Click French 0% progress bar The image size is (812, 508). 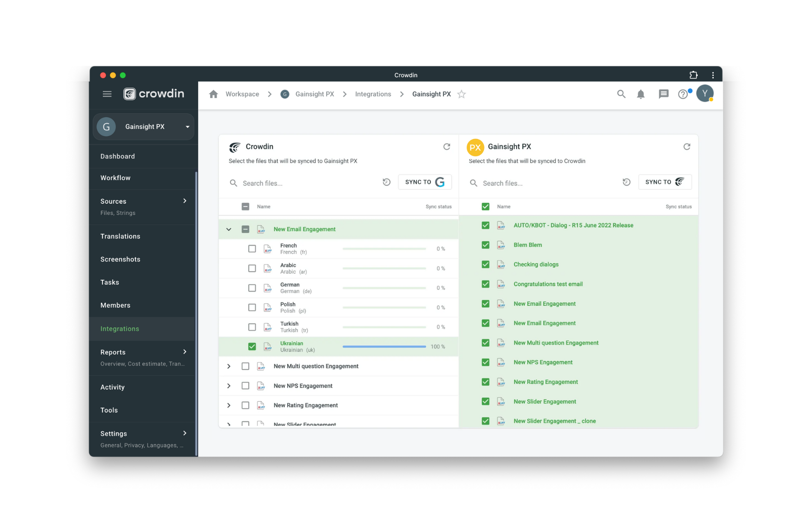tap(384, 249)
